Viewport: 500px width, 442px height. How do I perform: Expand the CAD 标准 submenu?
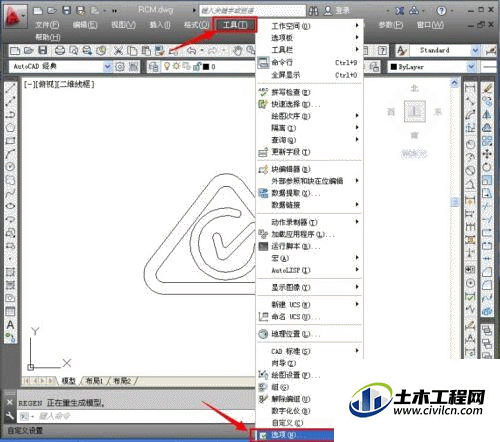pos(309,351)
